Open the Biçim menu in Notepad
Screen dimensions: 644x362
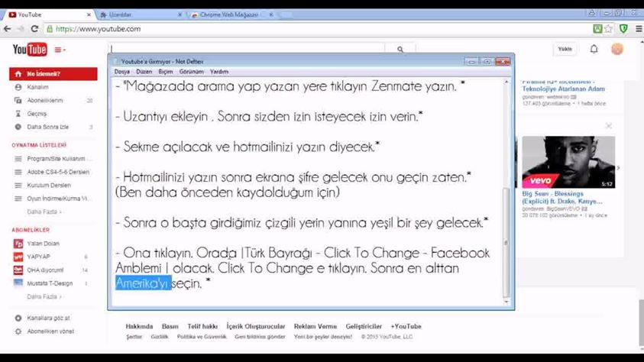click(166, 72)
